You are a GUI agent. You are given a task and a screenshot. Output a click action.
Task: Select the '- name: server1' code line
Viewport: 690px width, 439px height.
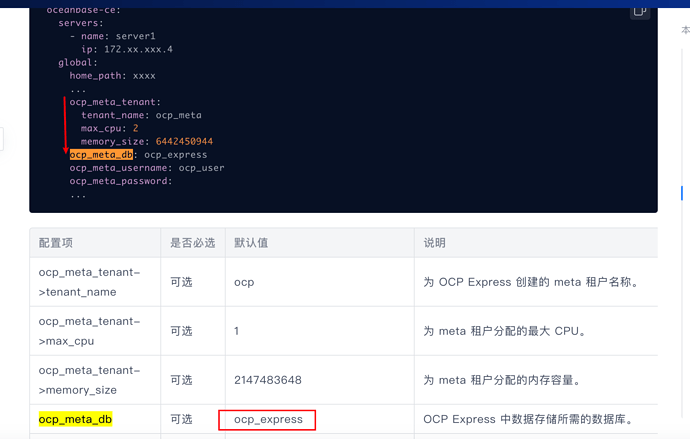point(113,36)
